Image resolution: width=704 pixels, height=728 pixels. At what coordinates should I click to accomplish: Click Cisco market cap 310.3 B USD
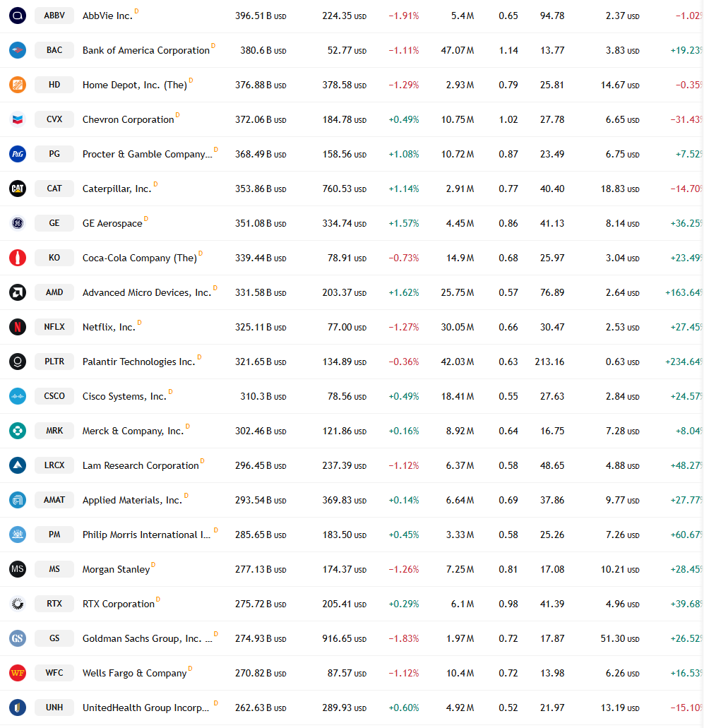(x=263, y=397)
